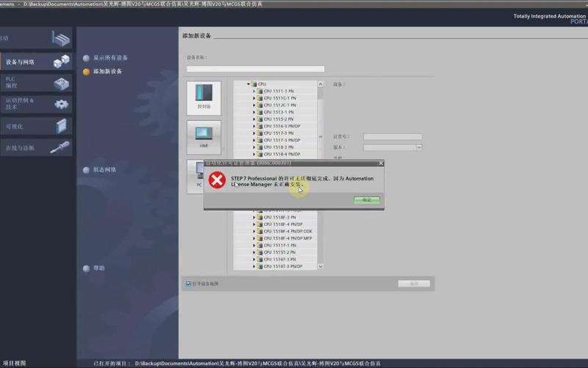Image resolution: width=588 pixels, height=368 pixels.
Task: Expand the CPU 1511-1 PN node
Action: click(254, 91)
